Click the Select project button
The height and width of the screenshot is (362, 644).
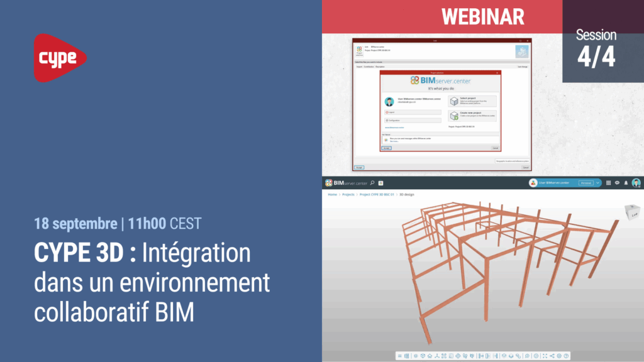(x=472, y=101)
